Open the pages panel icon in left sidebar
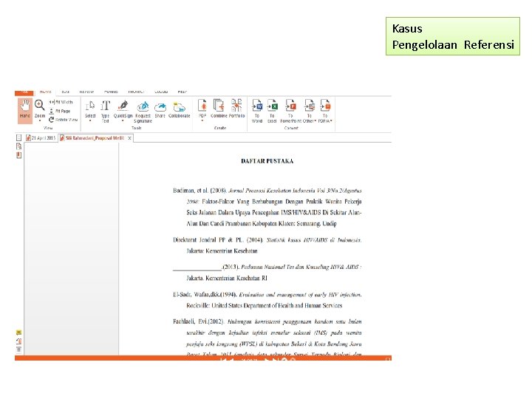Image resolution: width=532 pixels, height=399 pixels. (19, 146)
